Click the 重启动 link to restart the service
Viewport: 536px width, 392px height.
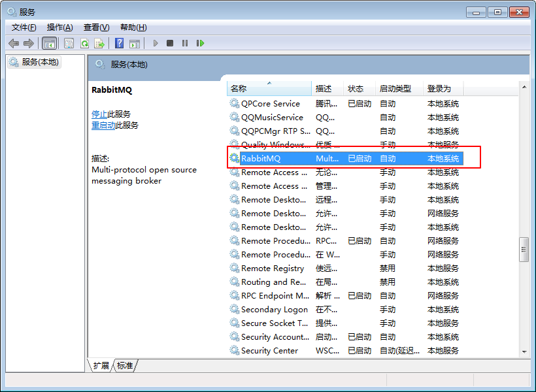103,125
